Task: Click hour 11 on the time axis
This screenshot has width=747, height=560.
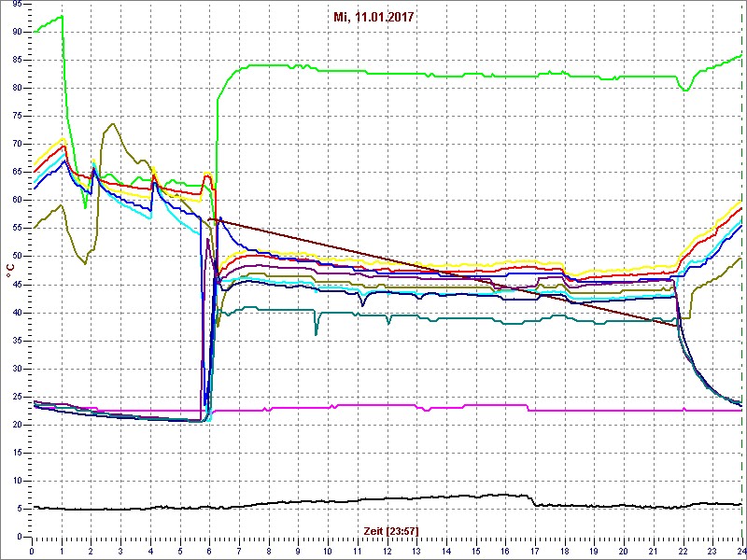Action: pos(358,551)
